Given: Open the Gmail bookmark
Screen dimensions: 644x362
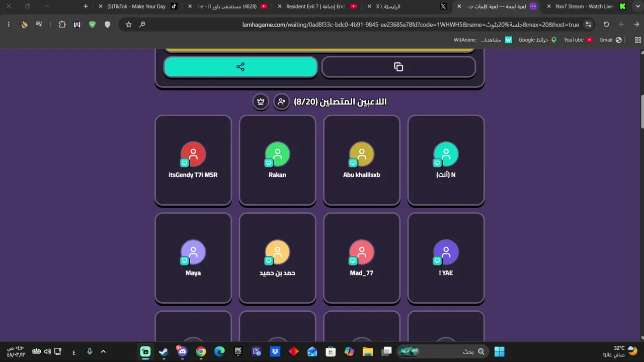Looking at the screenshot, I should 611,40.
